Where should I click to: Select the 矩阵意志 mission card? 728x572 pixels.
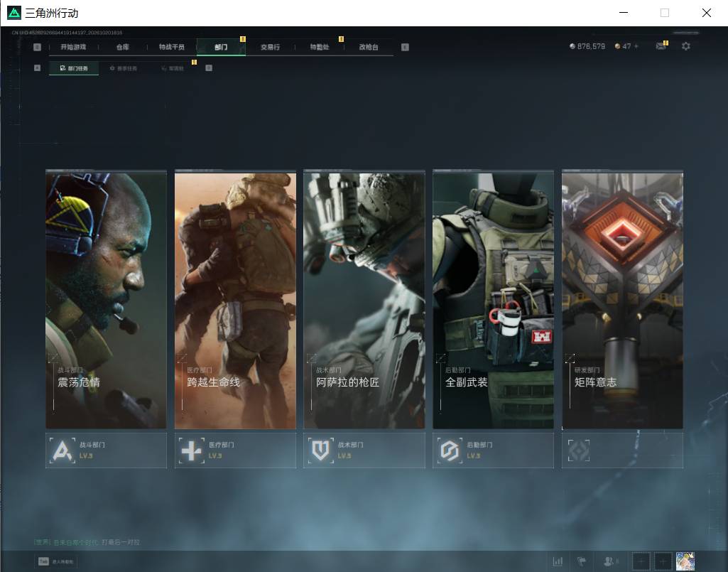point(623,300)
